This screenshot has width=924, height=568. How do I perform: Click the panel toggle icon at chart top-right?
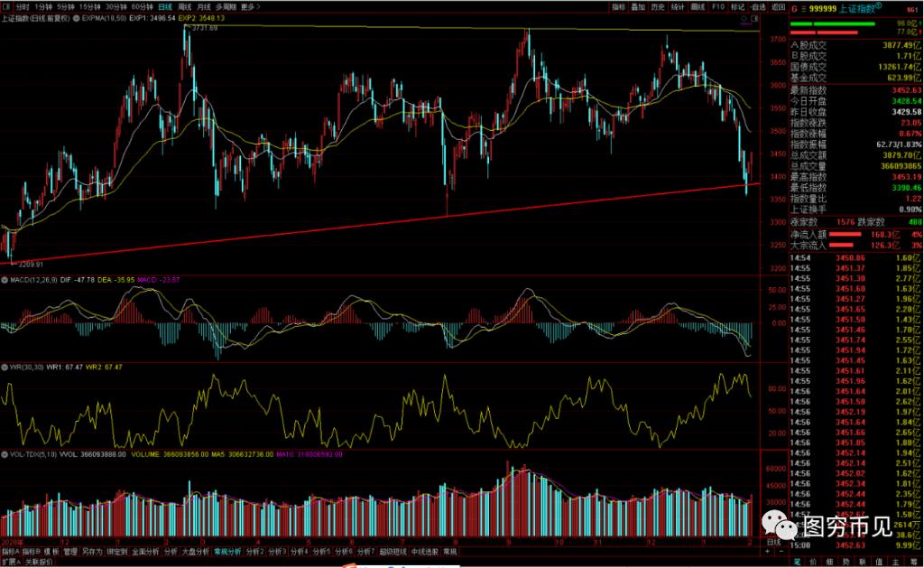tap(755, 18)
